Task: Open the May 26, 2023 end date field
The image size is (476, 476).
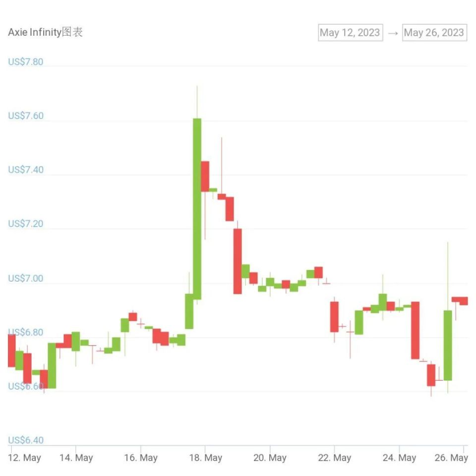Action: pyautogui.click(x=434, y=33)
